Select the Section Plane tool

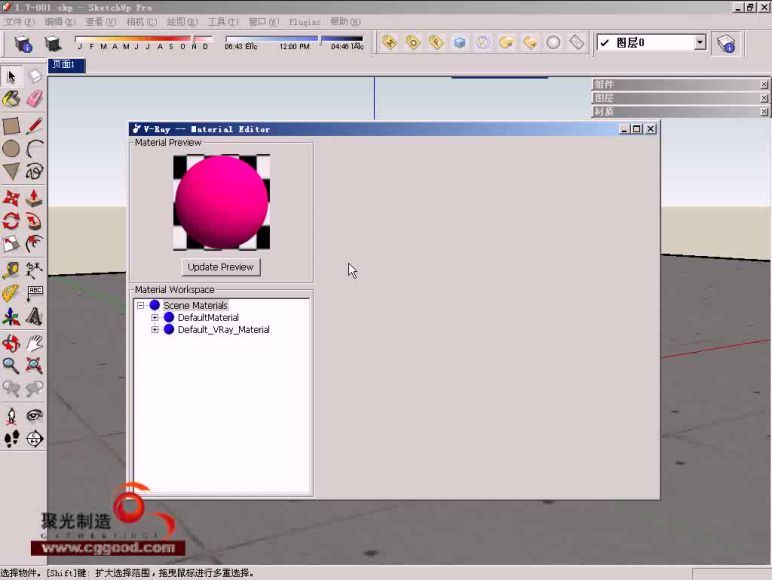(34, 438)
